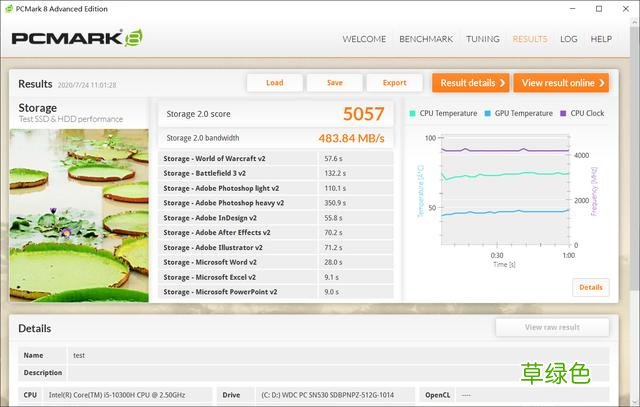
Task: Select Adobe Photoshop heavy v2 row
Action: (276, 203)
